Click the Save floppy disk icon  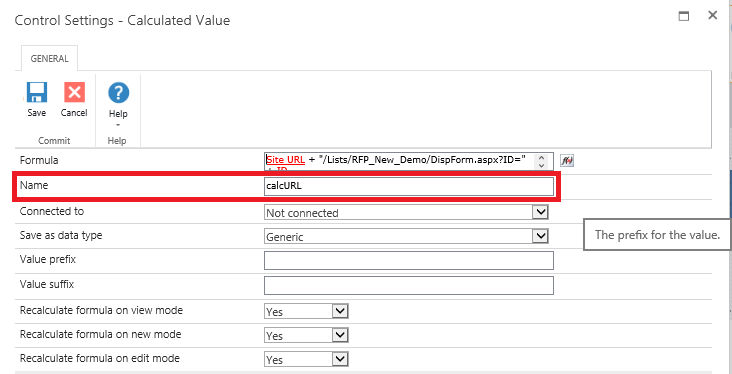36,92
